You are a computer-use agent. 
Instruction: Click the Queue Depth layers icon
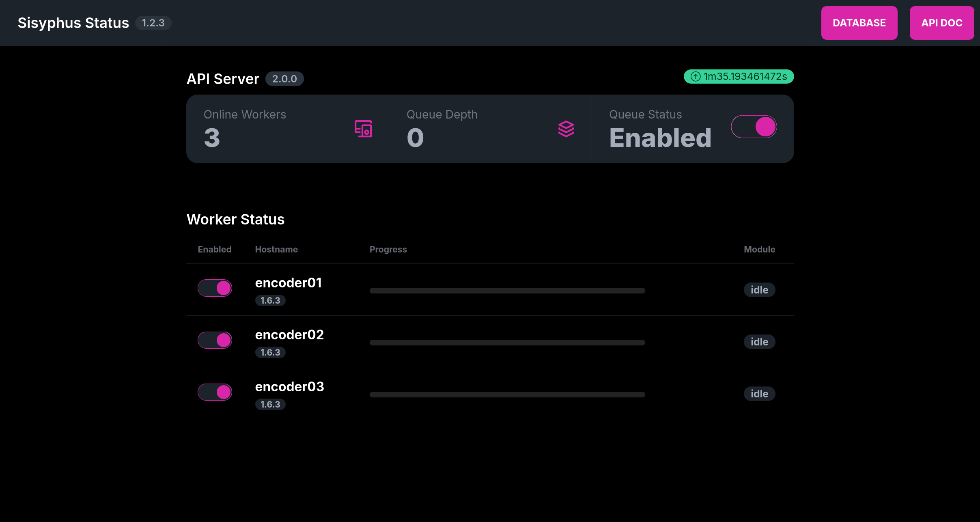coord(566,129)
